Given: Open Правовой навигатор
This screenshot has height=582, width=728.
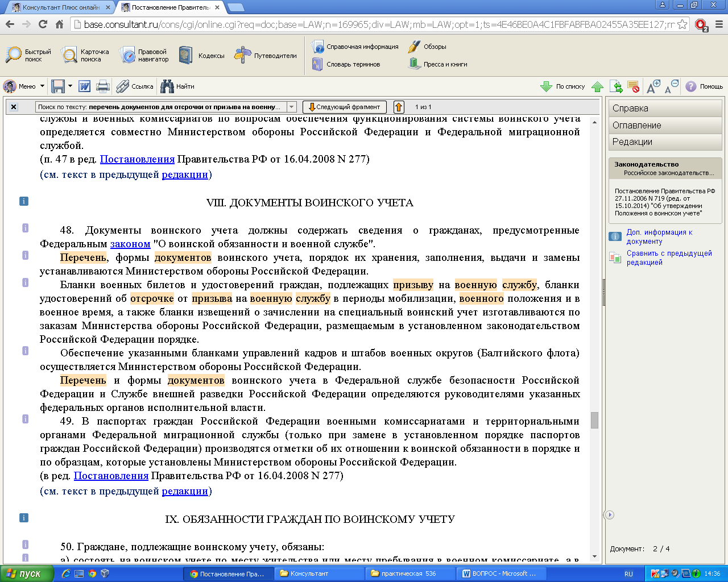Looking at the screenshot, I should click(x=144, y=55).
